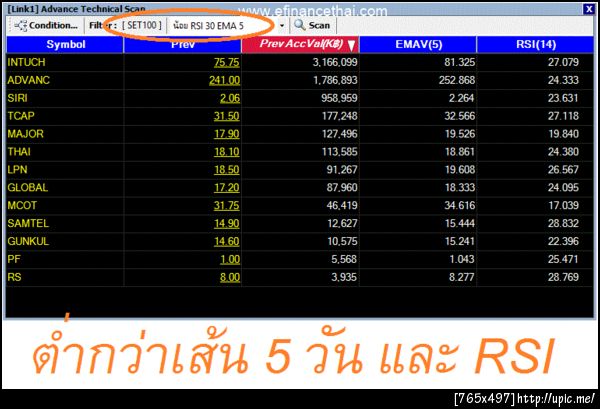Click GUNKUL RSI value 22.396
600x409 pixels.
(x=563, y=241)
